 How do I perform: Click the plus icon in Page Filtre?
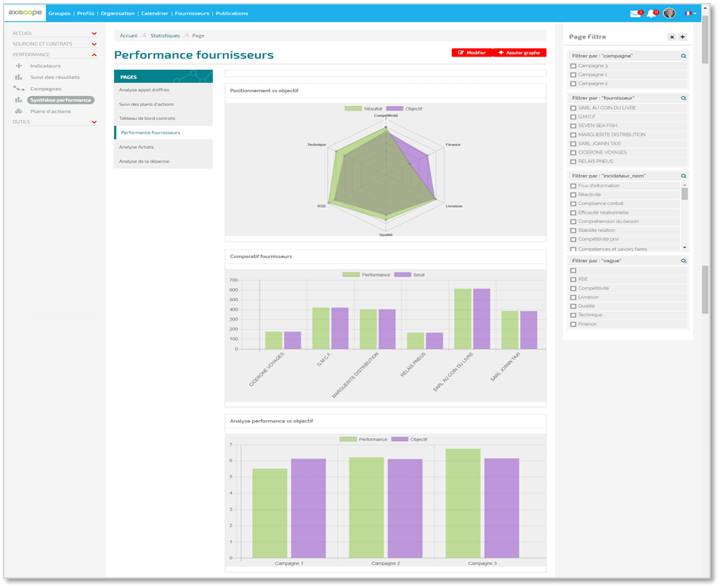[x=683, y=37]
